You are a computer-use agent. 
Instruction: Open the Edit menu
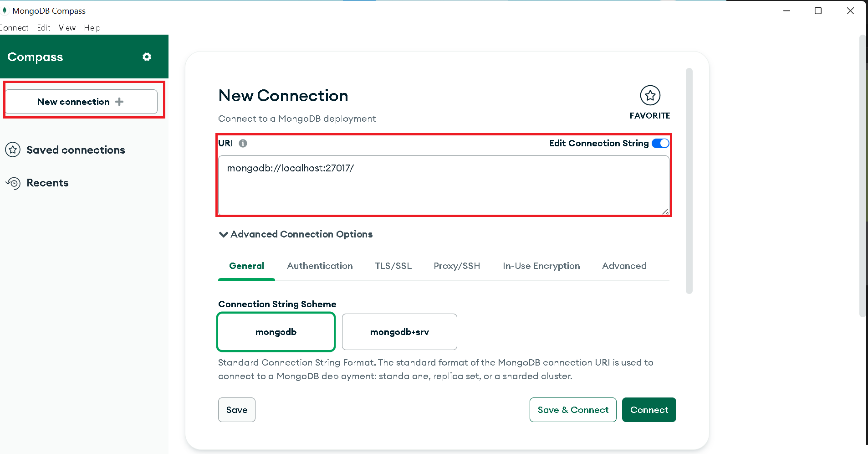pos(44,28)
